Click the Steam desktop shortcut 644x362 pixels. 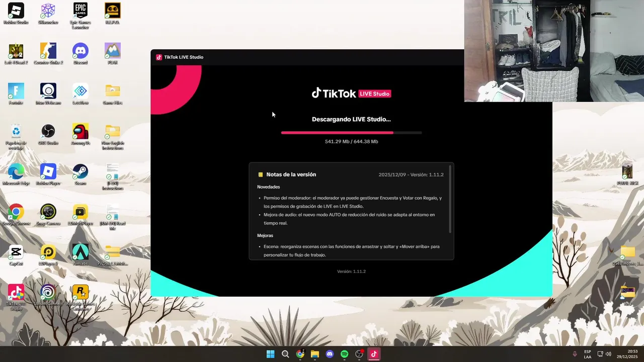pyautogui.click(x=80, y=174)
